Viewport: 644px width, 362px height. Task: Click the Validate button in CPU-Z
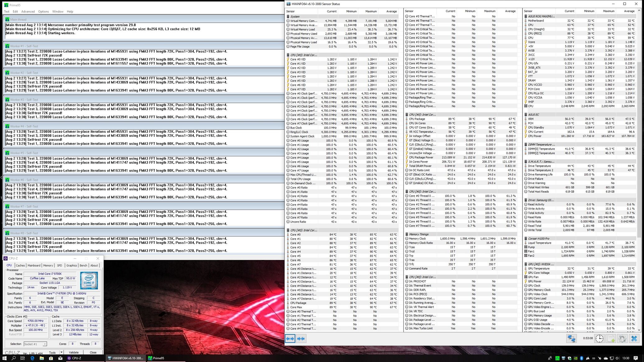74,352
